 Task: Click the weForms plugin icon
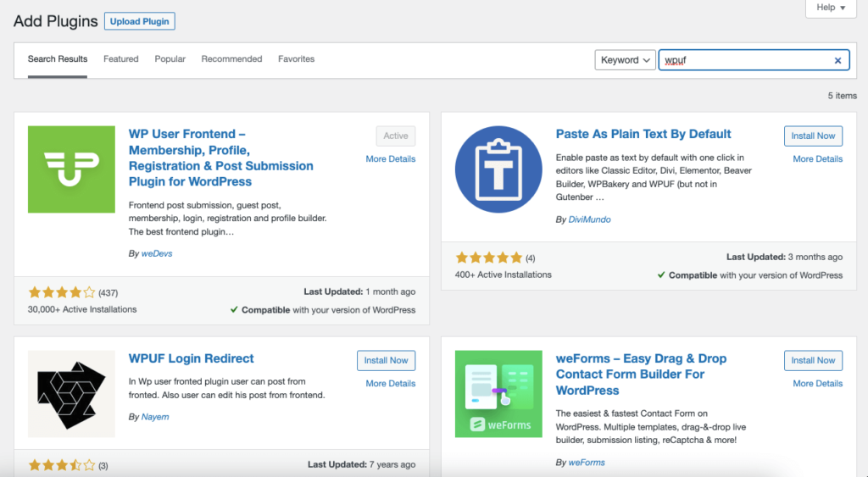498,394
